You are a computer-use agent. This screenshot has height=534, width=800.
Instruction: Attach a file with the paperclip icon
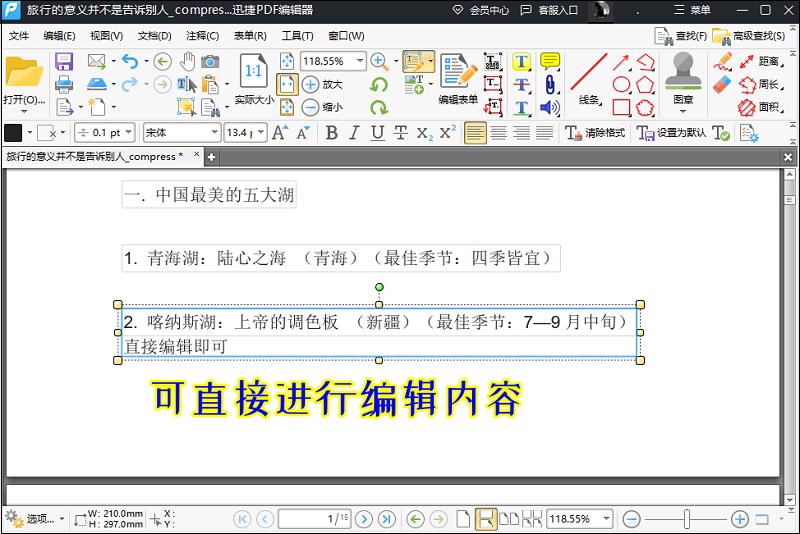point(550,85)
